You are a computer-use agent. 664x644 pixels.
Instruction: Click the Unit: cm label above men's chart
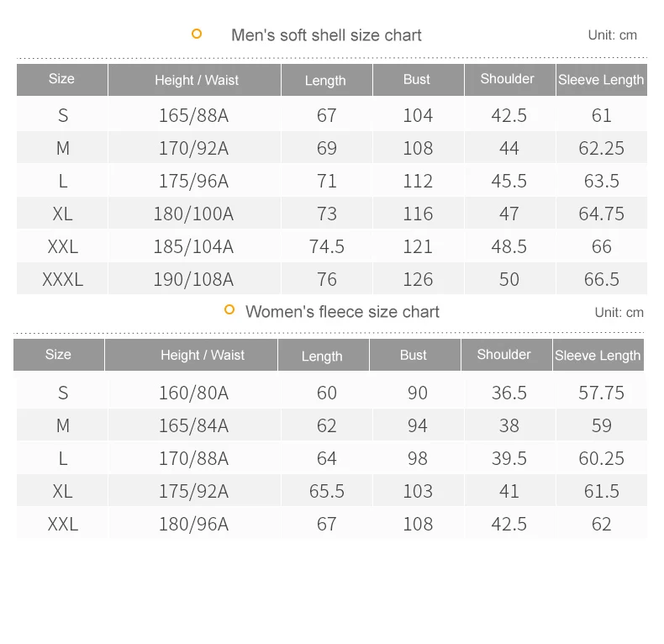[613, 35]
